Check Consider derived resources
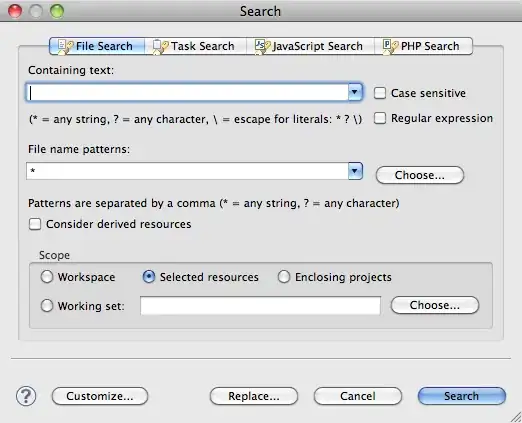This screenshot has width=522, height=423. point(35,224)
